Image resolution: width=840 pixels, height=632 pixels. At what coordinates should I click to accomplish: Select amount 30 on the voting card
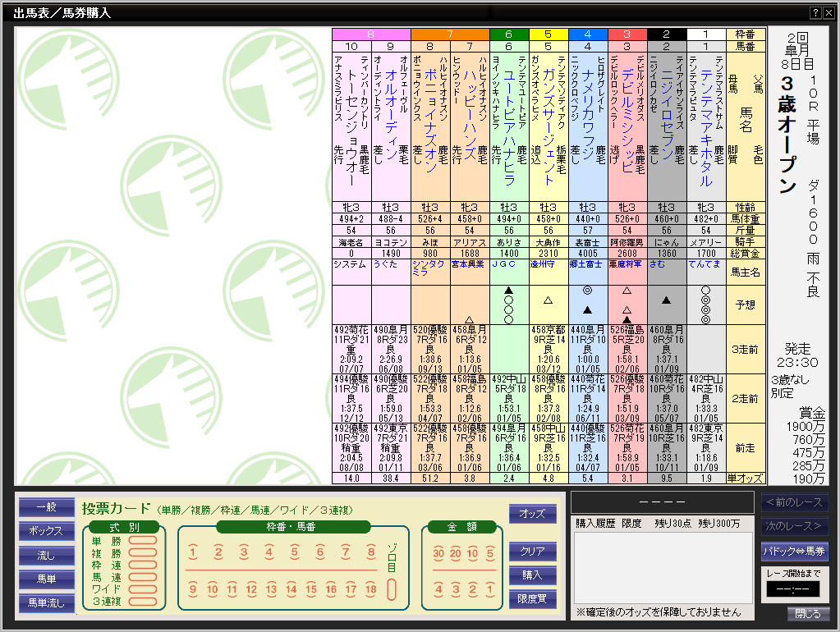[x=438, y=553]
